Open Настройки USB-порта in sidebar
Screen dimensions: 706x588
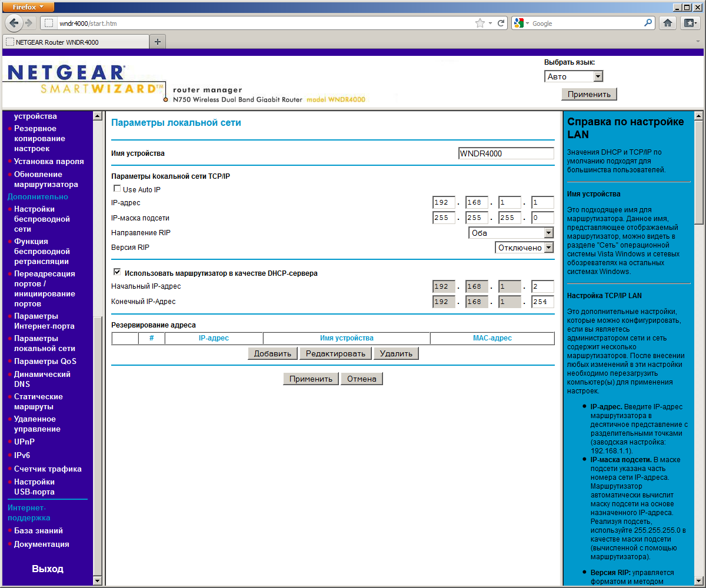tap(34, 486)
